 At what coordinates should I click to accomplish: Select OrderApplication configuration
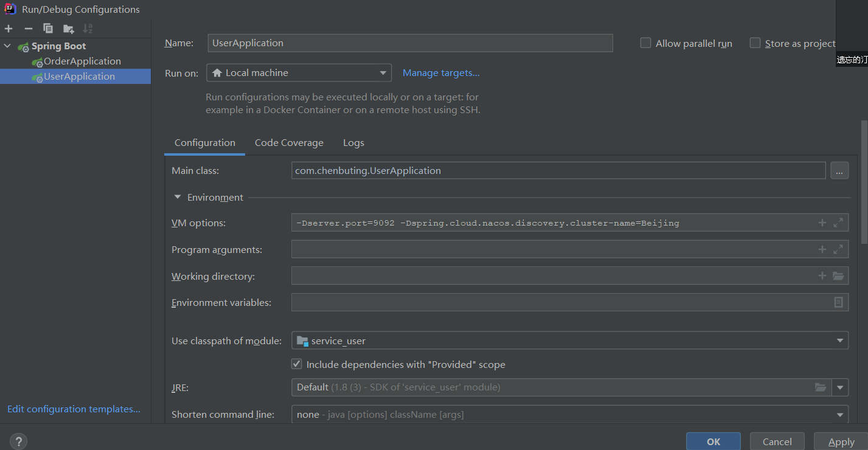point(82,61)
